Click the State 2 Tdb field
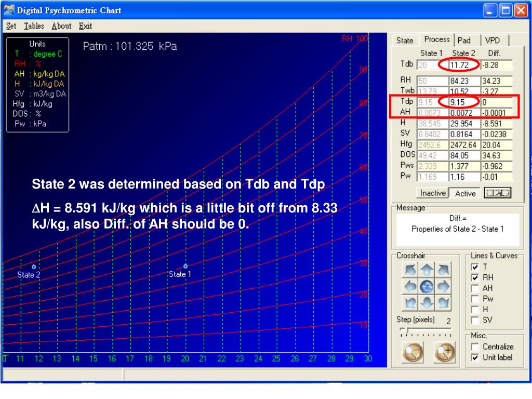This screenshot has height=399, width=532. pos(464,65)
